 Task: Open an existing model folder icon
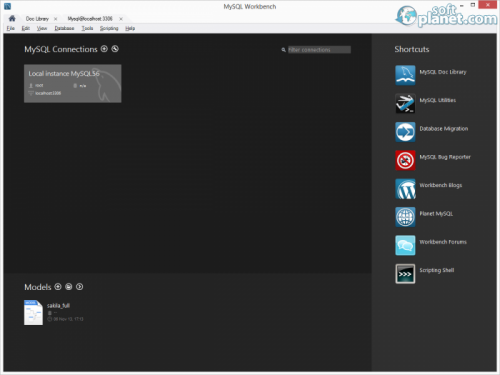coord(69,287)
